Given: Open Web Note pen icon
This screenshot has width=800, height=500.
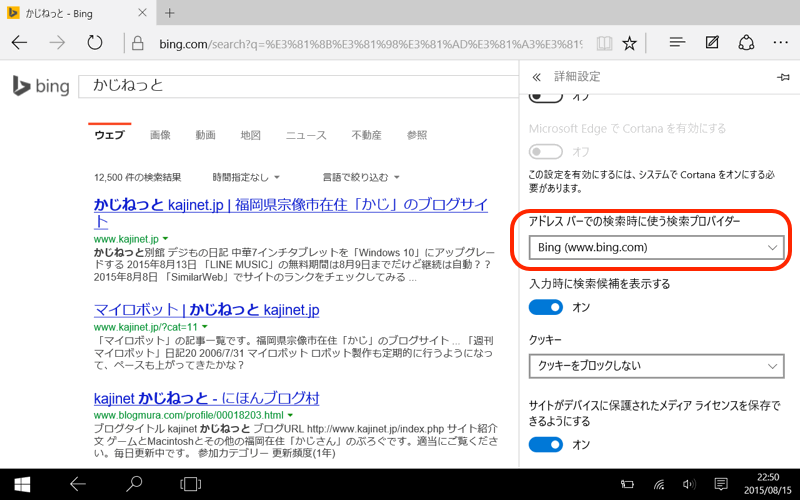Looking at the screenshot, I should (x=712, y=43).
